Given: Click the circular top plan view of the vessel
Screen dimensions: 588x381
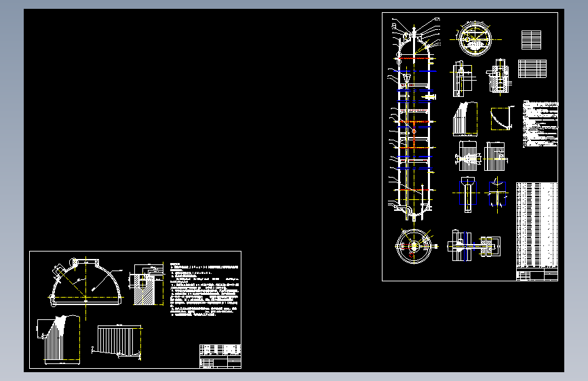Looking at the screenshot, I should click(475, 39).
